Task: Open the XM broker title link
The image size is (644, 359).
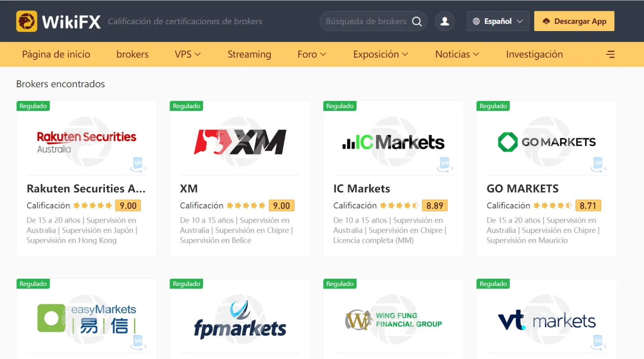Action: pyautogui.click(x=189, y=189)
